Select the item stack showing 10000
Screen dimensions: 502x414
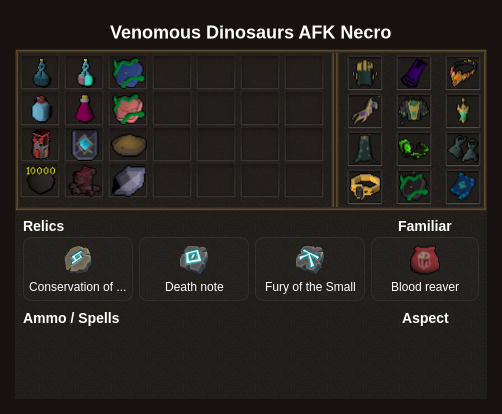pyautogui.click(x=40, y=180)
